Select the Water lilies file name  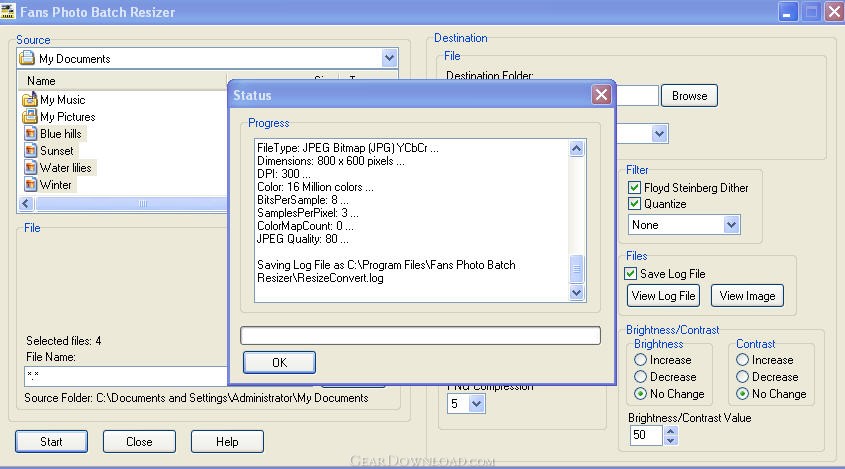point(66,168)
